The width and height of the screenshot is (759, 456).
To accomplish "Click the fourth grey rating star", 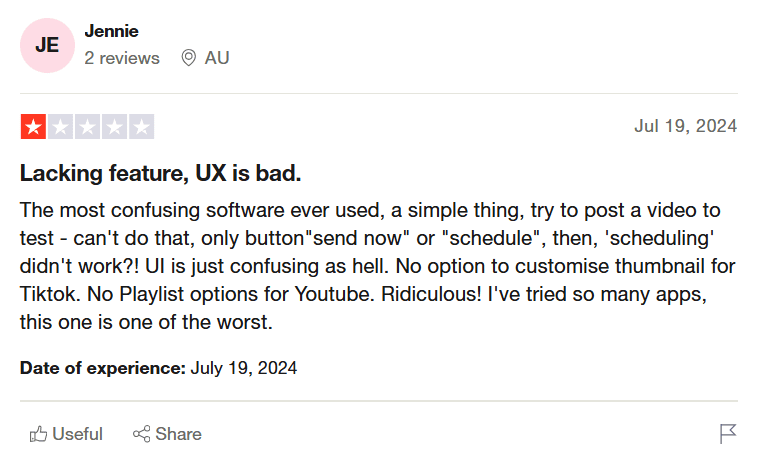I will click(114, 127).
